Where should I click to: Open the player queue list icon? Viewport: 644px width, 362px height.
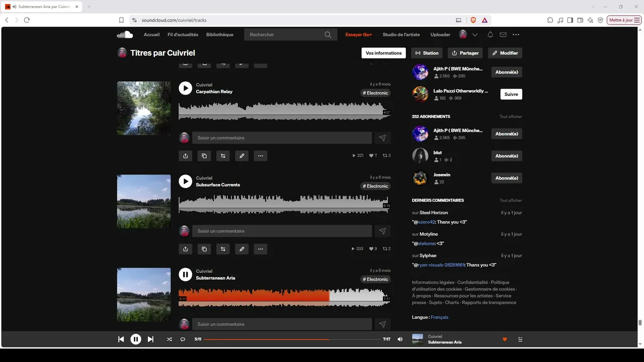(520, 339)
